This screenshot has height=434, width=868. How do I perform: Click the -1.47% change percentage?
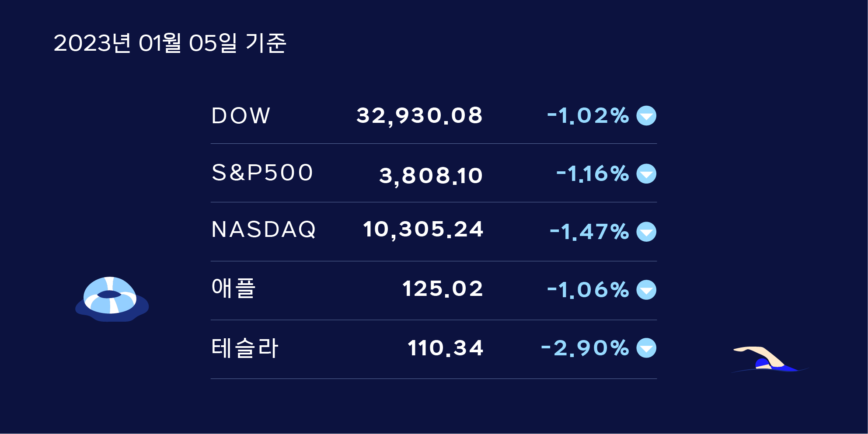coord(589,232)
